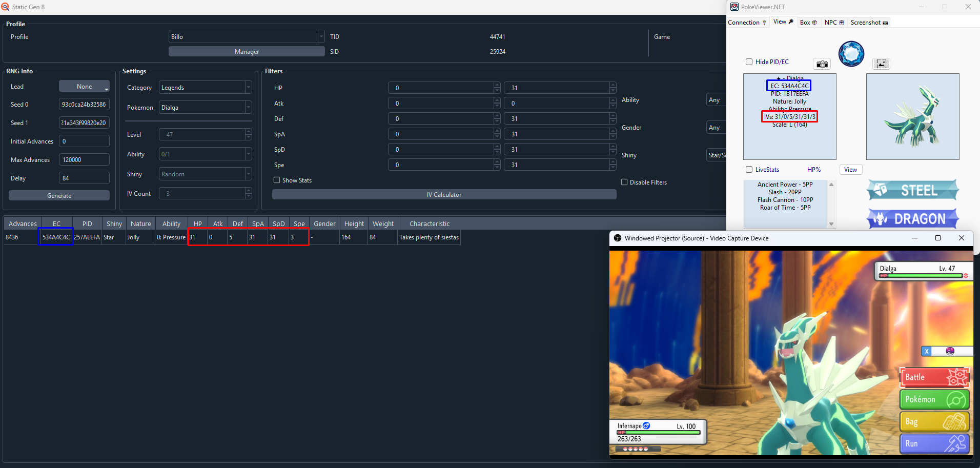This screenshot has width=980, height=468.
Task: Maximize the Windowed Projector window
Action: pyautogui.click(x=938, y=238)
